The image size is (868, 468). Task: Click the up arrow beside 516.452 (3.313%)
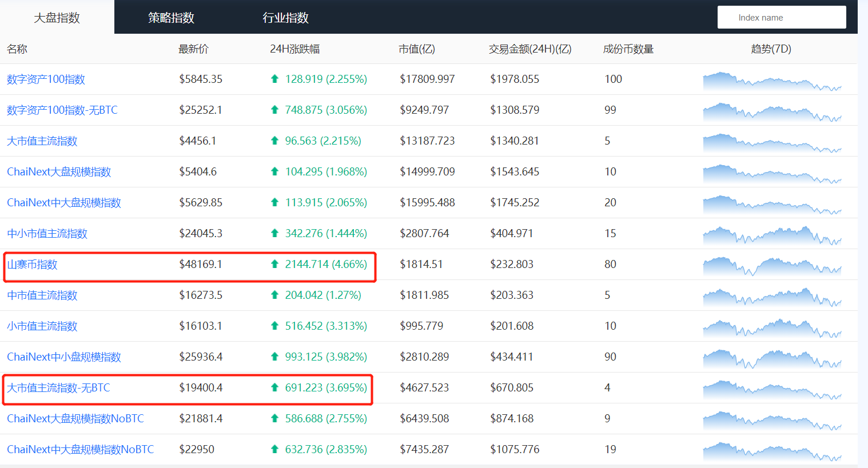pyautogui.click(x=274, y=326)
